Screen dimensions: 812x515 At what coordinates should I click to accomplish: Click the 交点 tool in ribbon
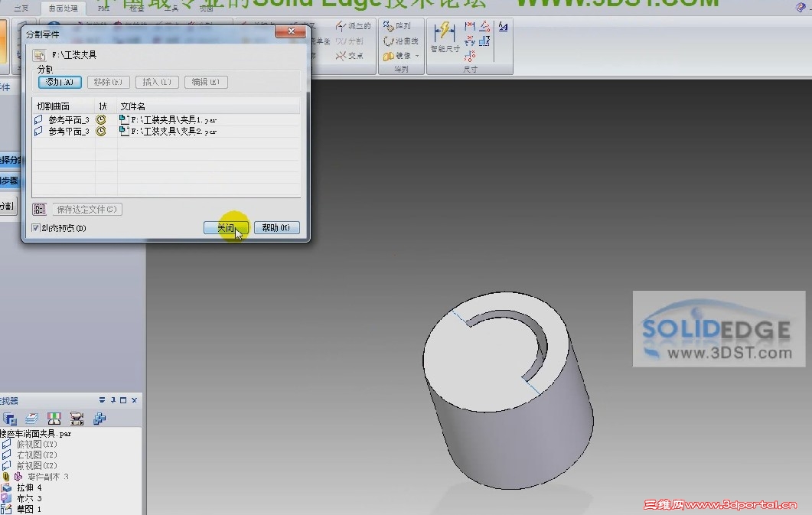[x=349, y=55]
